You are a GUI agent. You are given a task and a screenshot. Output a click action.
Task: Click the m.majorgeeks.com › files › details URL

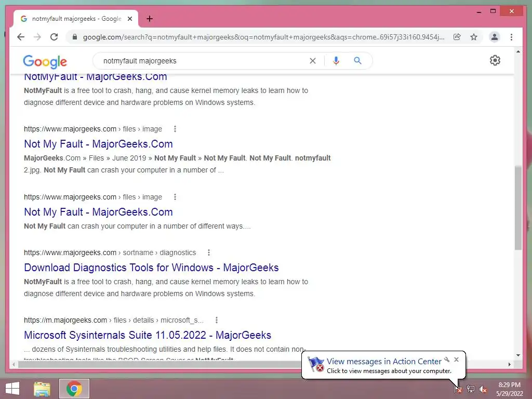(x=114, y=320)
